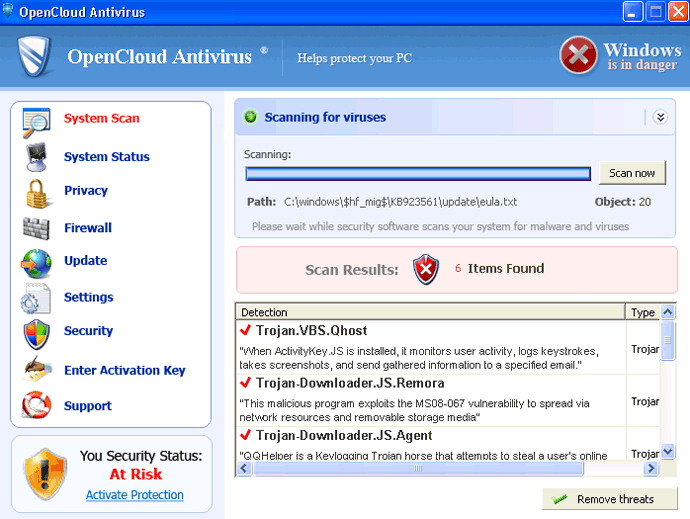Click the Privacy padlock icon
Image resolution: width=690 pixels, height=519 pixels.
tap(36, 191)
